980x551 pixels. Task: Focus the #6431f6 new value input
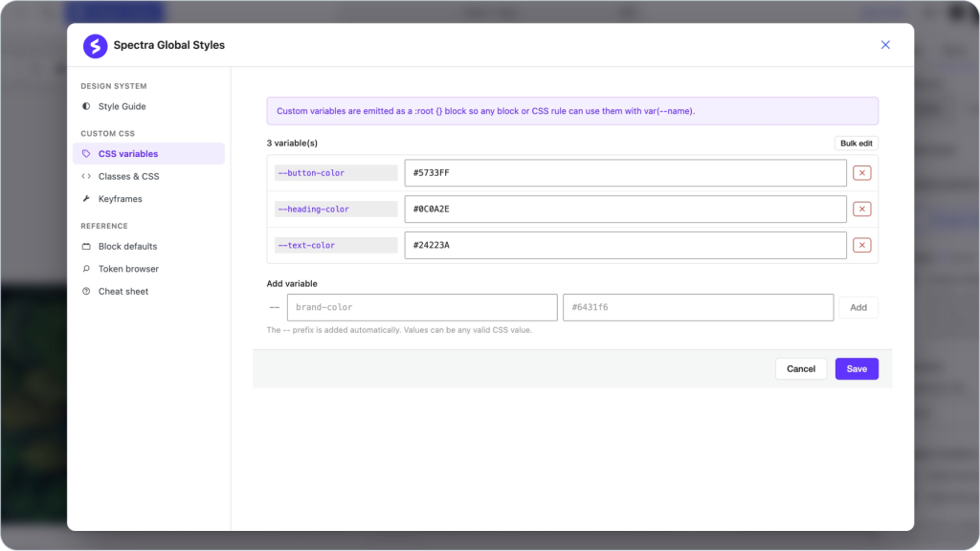[698, 307]
